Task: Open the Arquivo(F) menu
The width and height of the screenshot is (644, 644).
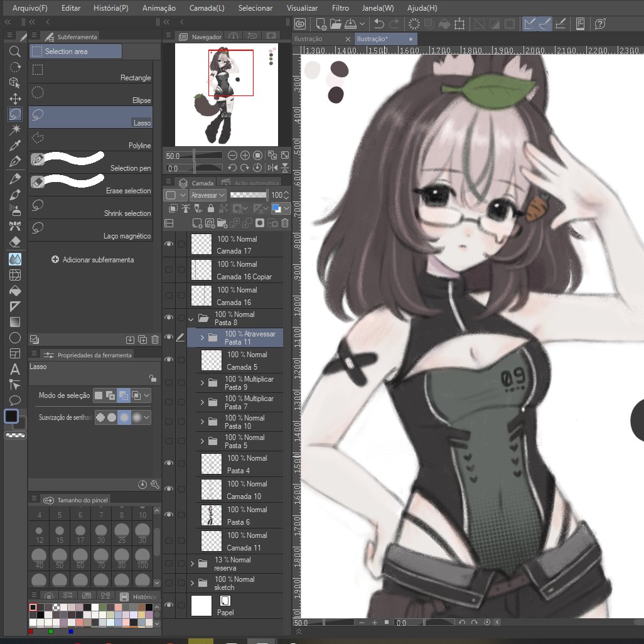Action: 30,8
